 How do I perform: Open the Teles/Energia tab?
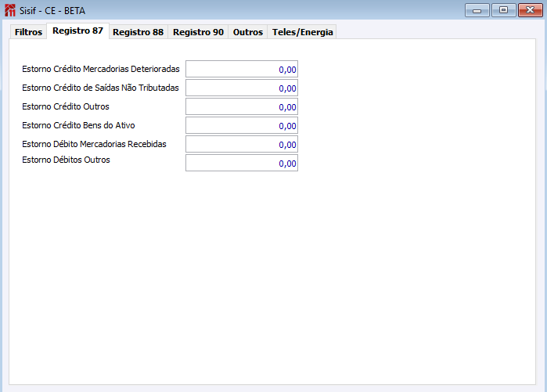point(302,32)
